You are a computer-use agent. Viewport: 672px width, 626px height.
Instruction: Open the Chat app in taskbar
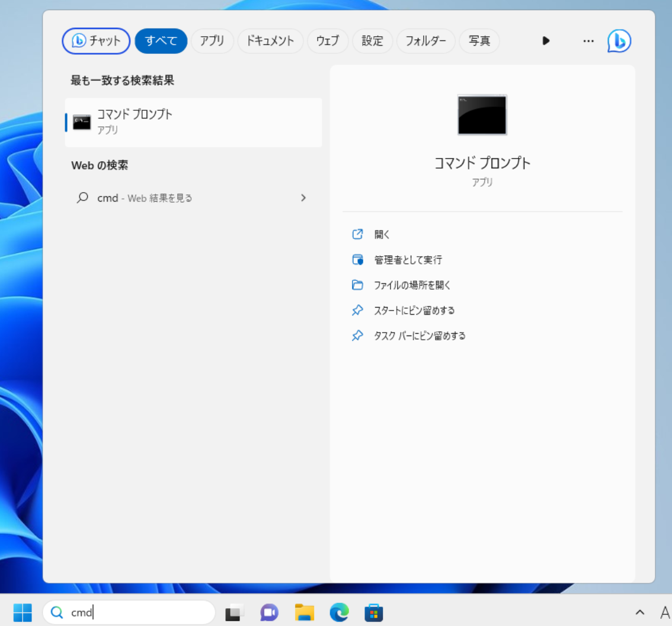[269, 612]
